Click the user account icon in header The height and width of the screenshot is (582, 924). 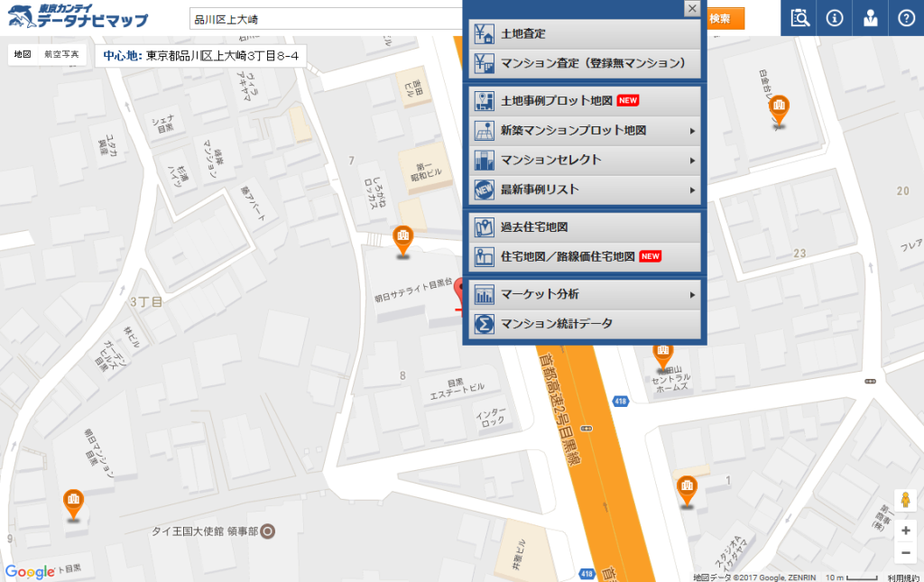870,18
